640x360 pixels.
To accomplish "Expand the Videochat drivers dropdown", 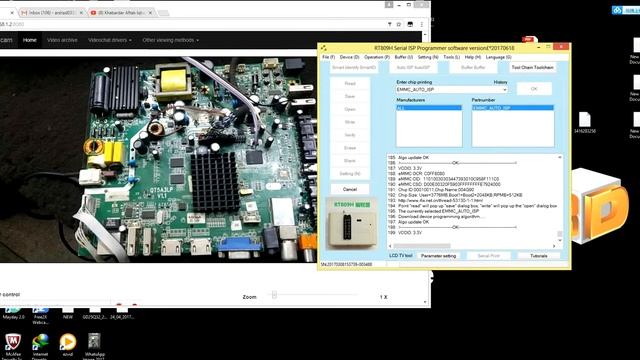I will 110,40.
